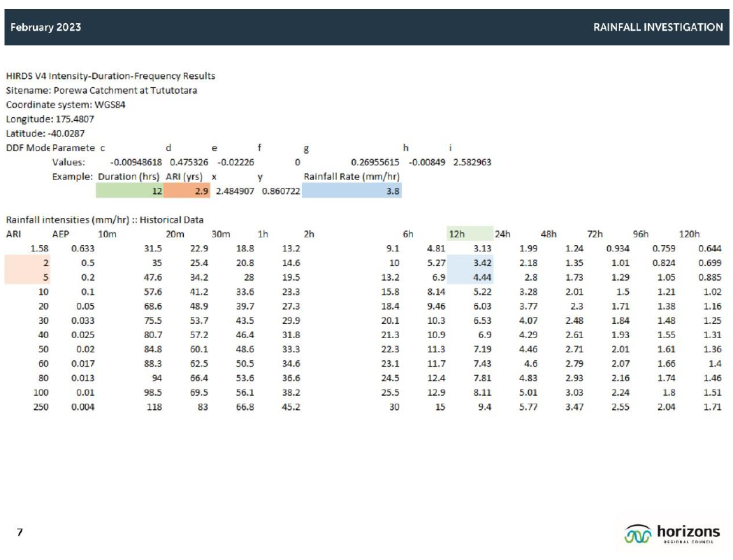Select the blue highlighted cell with 4.44
This screenshot has height=560, width=733.
pos(470,277)
